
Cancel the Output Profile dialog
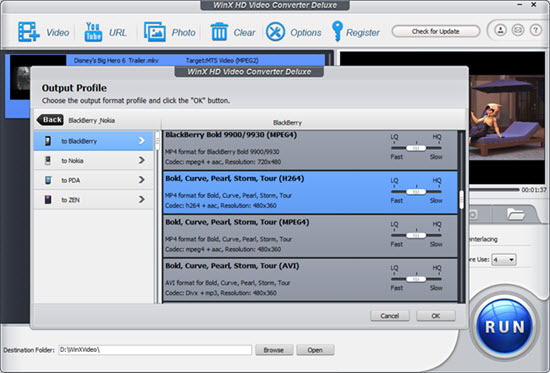point(390,316)
